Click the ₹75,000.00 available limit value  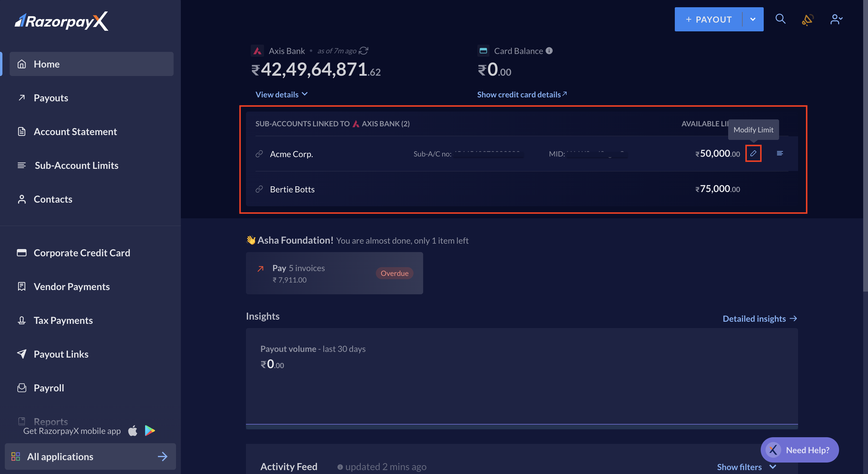pos(718,189)
